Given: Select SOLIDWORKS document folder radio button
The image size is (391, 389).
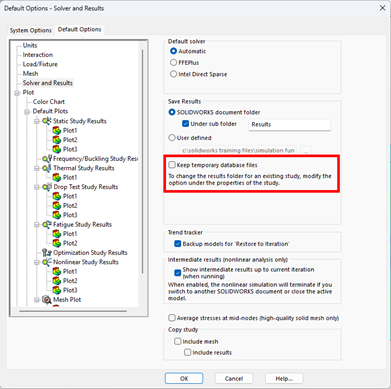Looking at the screenshot, I should 172,112.
